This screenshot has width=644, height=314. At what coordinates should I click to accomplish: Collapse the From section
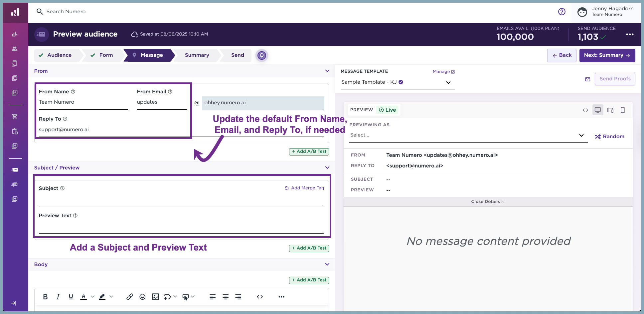pos(327,71)
